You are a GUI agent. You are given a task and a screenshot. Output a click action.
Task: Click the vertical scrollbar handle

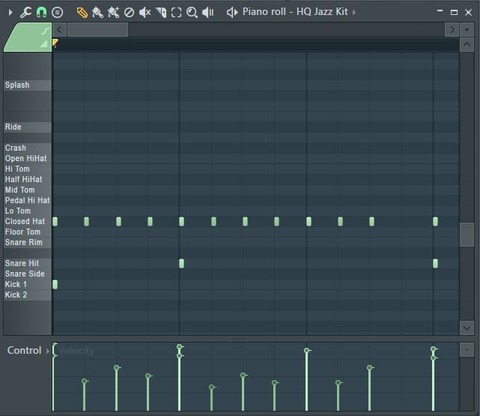click(467, 235)
